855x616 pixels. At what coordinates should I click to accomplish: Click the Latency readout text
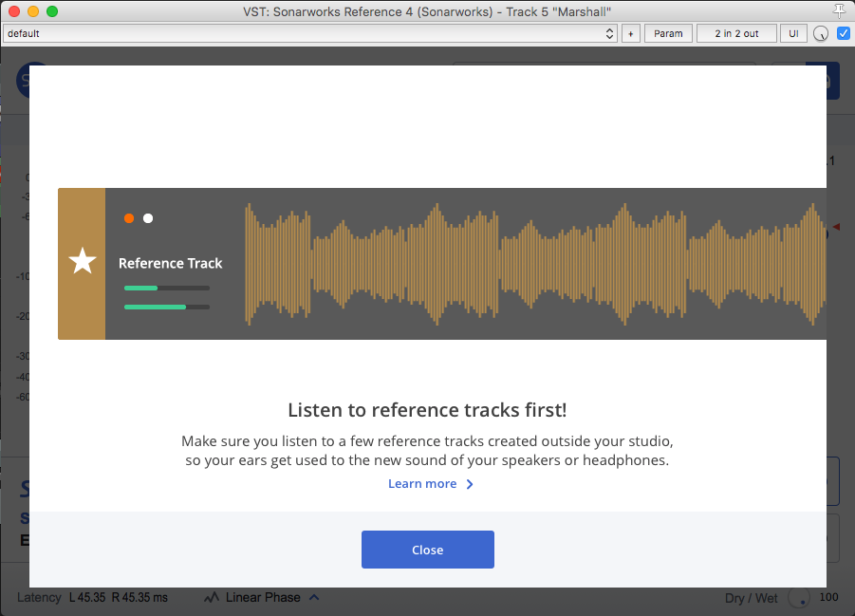click(93, 597)
